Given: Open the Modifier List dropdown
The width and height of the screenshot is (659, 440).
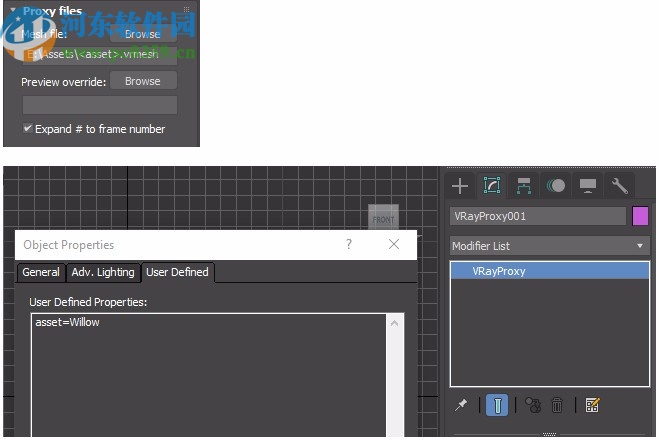Looking at the screenshot, I should pyautogui.click(x=549, y=246).
